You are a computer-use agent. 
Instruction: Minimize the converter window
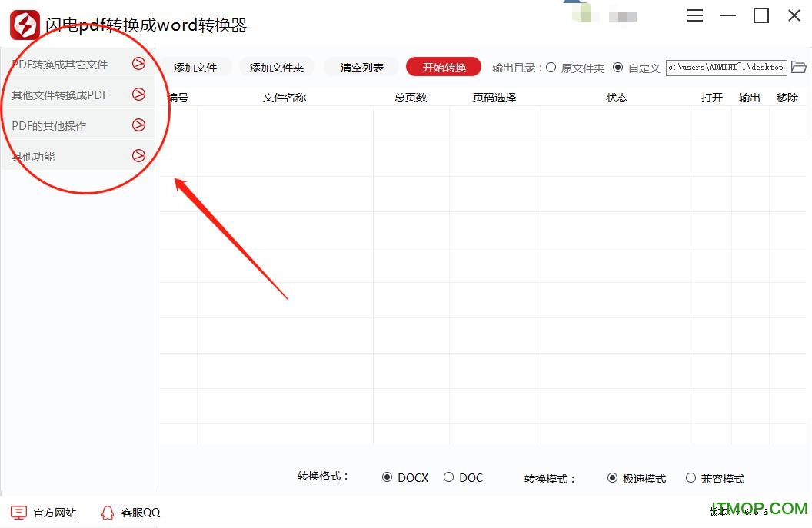pos(728,15)
